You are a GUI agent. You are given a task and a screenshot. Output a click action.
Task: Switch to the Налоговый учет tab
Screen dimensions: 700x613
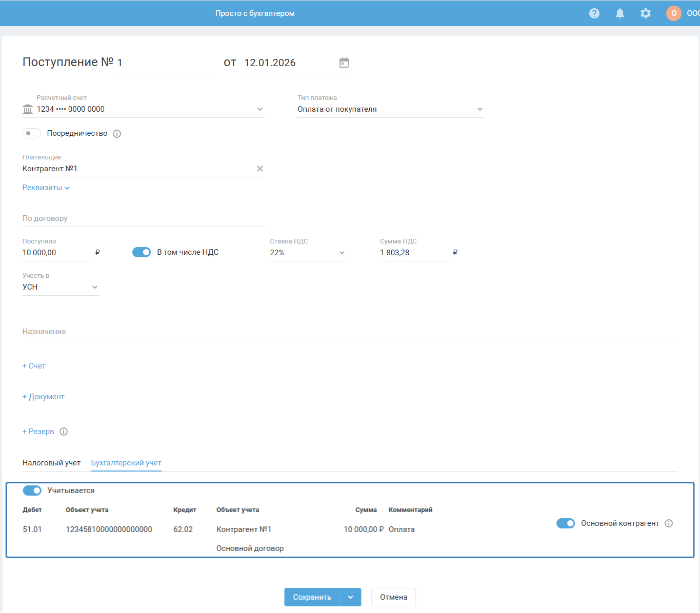(x=51, y=463)
